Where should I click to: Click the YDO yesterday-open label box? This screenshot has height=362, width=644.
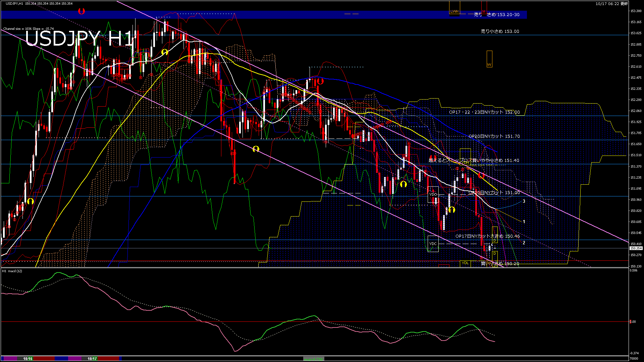[433, 194]
